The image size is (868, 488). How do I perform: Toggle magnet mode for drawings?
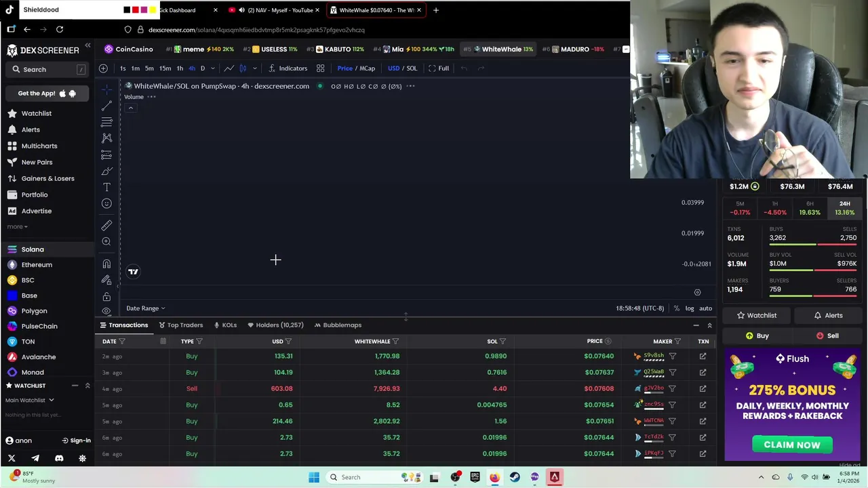click(x=106, y=264)
